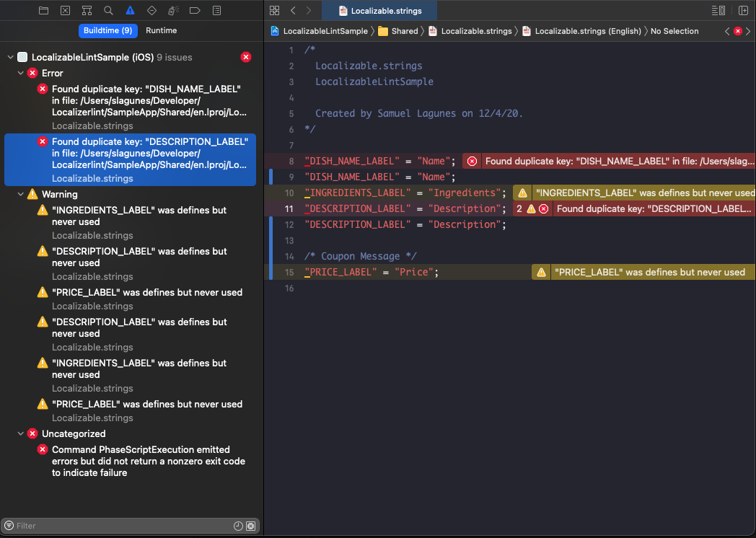This screenshot has width=756, height=538.
Task: Select the duplicate key DESCRIPTION_LABEL error row
Action: pyautogui.click(x=130, y=159)
